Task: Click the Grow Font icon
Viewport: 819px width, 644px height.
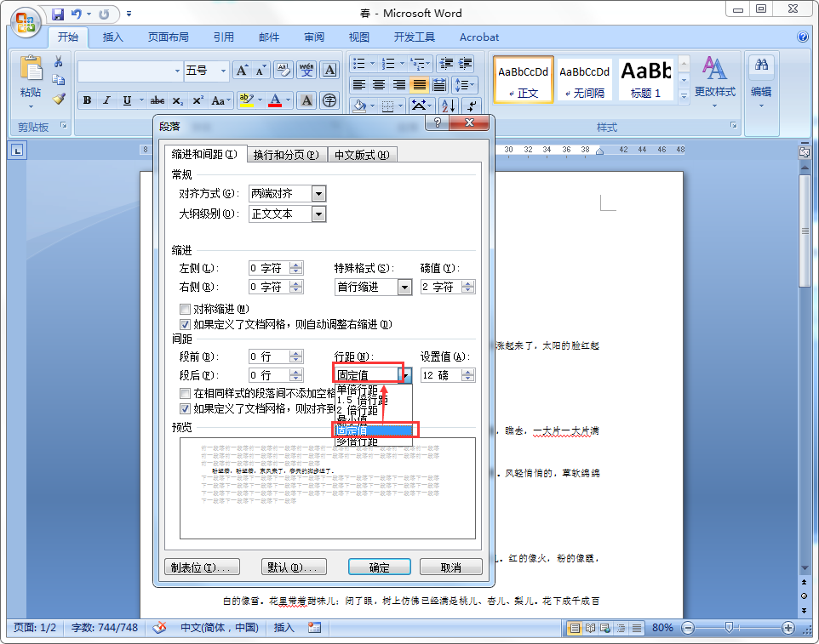Action: pos(242,71)
